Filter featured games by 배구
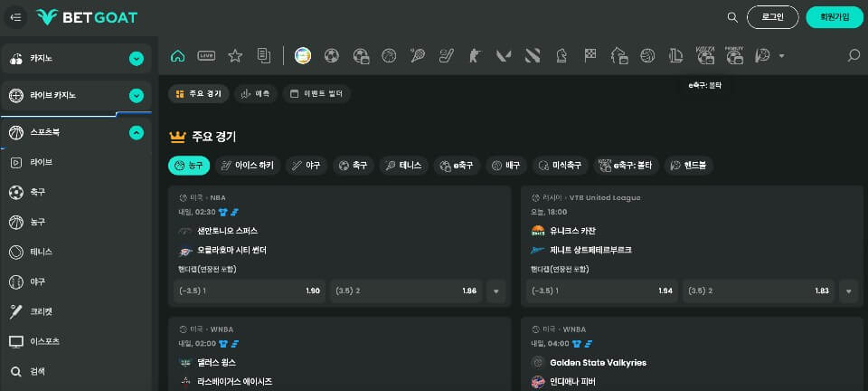Viewport: 868px width, 391px height. (506, 165)
